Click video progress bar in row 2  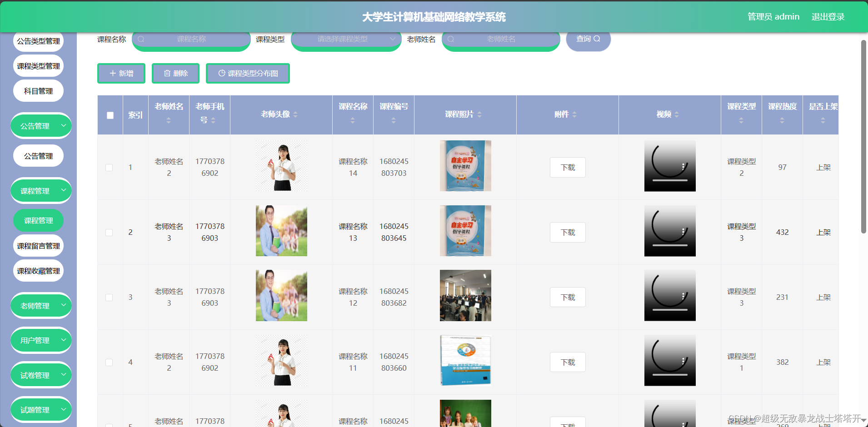pyautogui.click(x=670, y=245)
